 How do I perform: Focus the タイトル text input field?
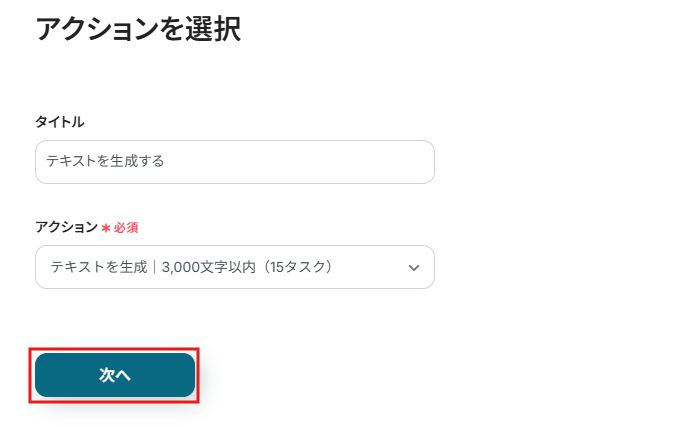pos(234,162)
